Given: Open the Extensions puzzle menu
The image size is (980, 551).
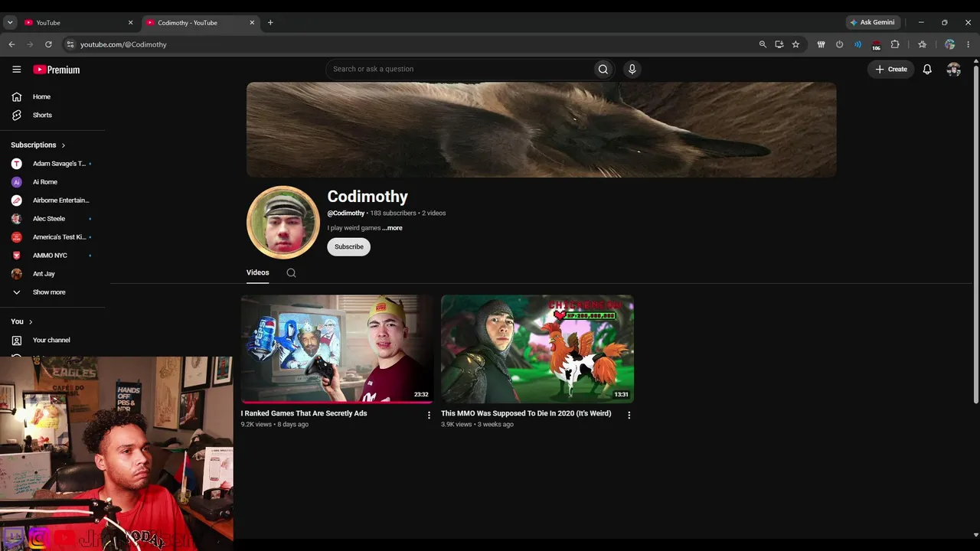Looking at the screenshot, I should click(x=895, y=44).
